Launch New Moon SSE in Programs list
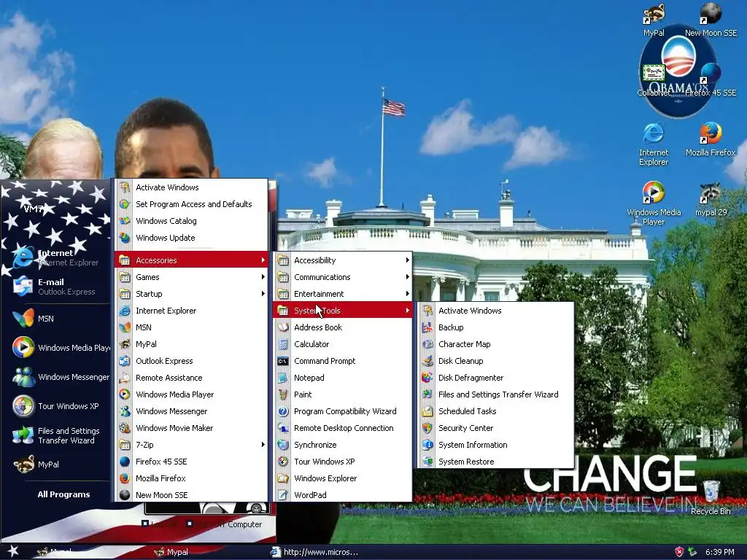747x560 pixels. tap(192, 495)
